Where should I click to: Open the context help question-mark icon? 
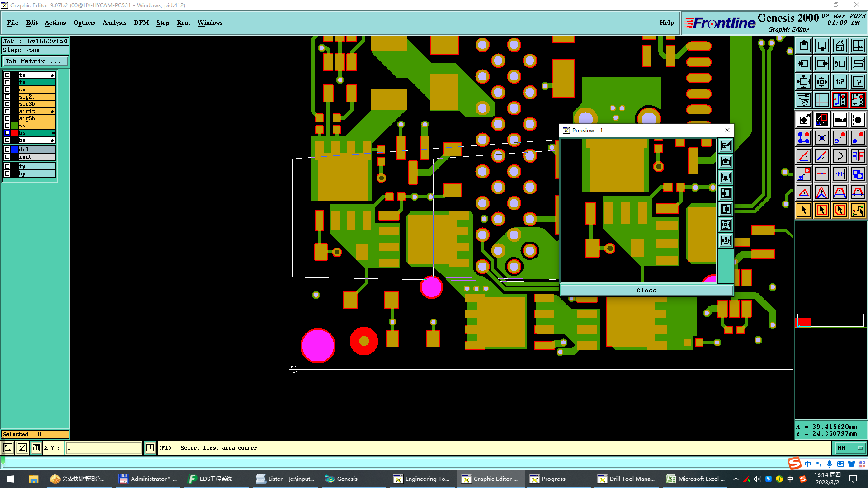[x=858, y=82]
